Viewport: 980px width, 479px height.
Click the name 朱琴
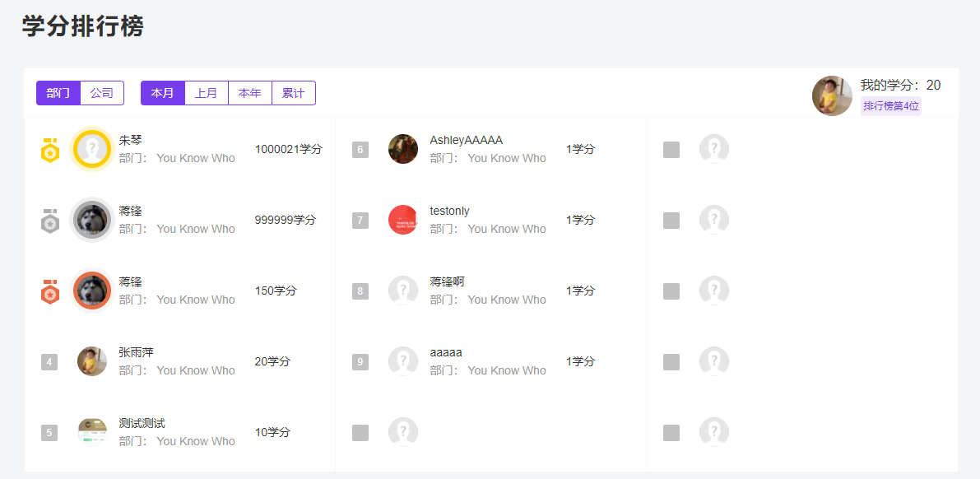point(131,140)
